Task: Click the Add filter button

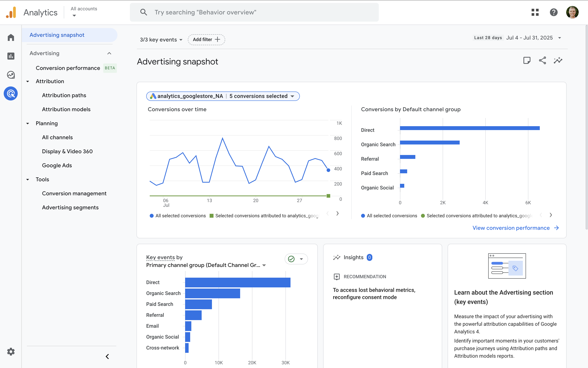Action: point(206,39)
